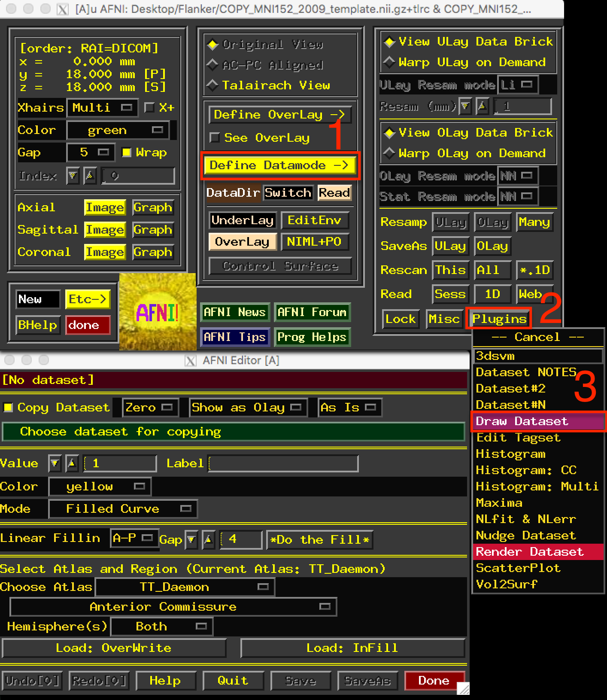Select Vol2Surf plugin menu entry
The height and width of the screenshot is (700, 607).
[538, 584]
